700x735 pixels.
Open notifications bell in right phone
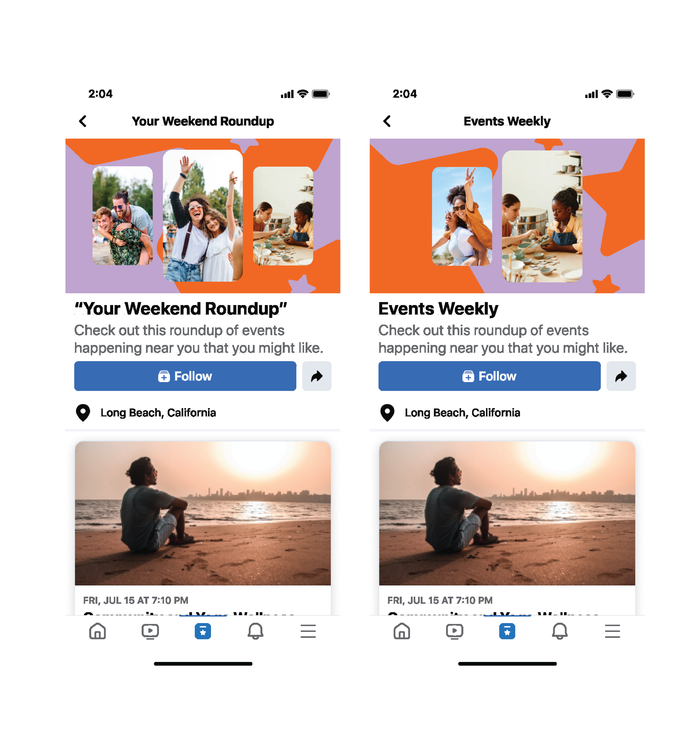pos(560,631)
